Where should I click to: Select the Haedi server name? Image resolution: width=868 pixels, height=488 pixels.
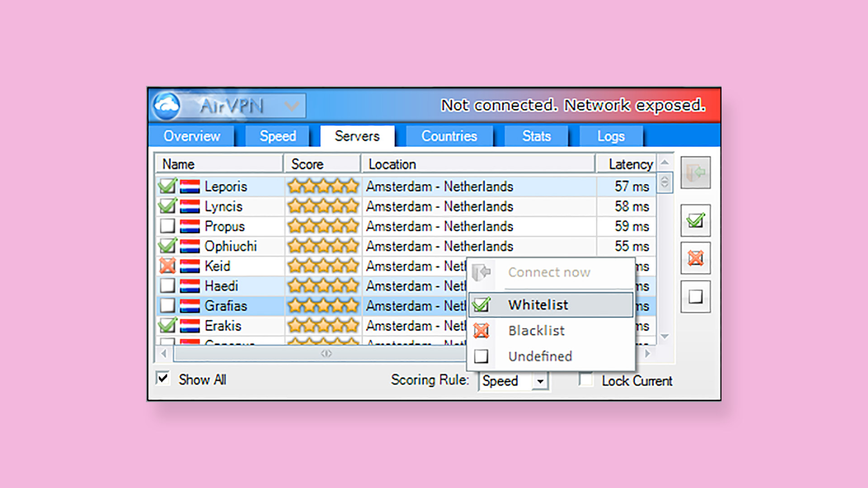point(221,286)
